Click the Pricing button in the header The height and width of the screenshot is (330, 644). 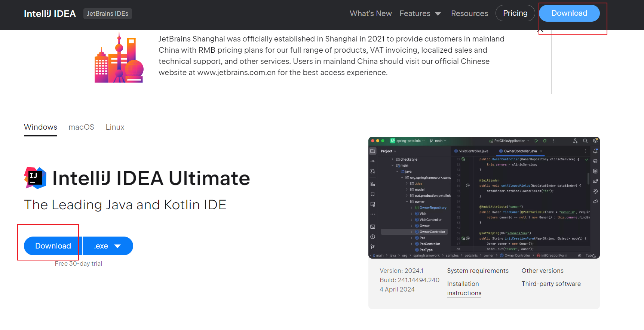(515, 13)
